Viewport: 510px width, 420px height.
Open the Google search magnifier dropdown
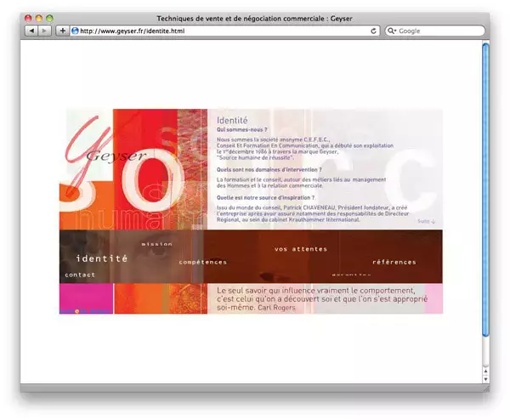pos(392,31)
